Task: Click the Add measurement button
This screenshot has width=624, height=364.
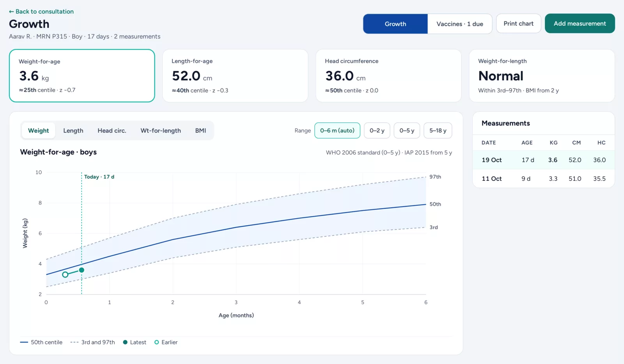Action: (x=580, y=23)
